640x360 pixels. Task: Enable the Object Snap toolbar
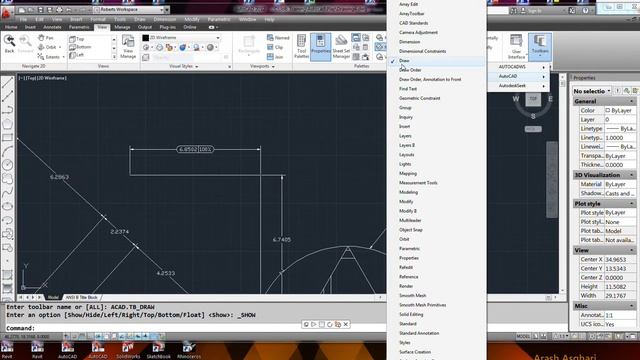pos(436,230)
